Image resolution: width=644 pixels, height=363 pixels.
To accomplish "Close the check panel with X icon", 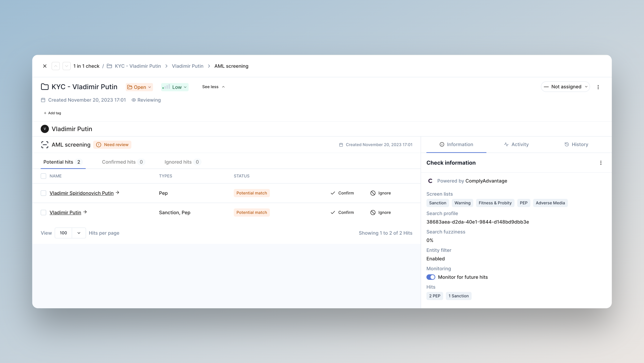I will [x=45, y=66].
